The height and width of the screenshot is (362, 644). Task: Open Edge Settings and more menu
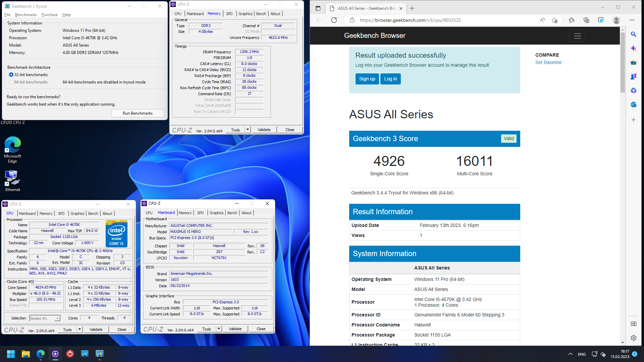[x=632, y=20]
